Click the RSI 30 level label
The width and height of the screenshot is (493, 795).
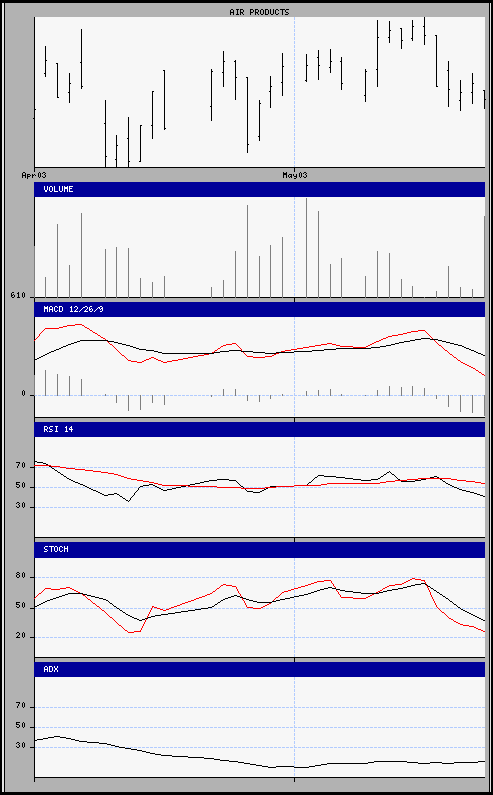coord(20,507)
